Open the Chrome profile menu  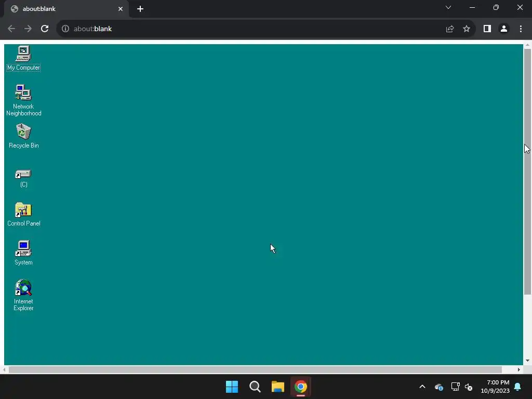(x=504, y=29)
